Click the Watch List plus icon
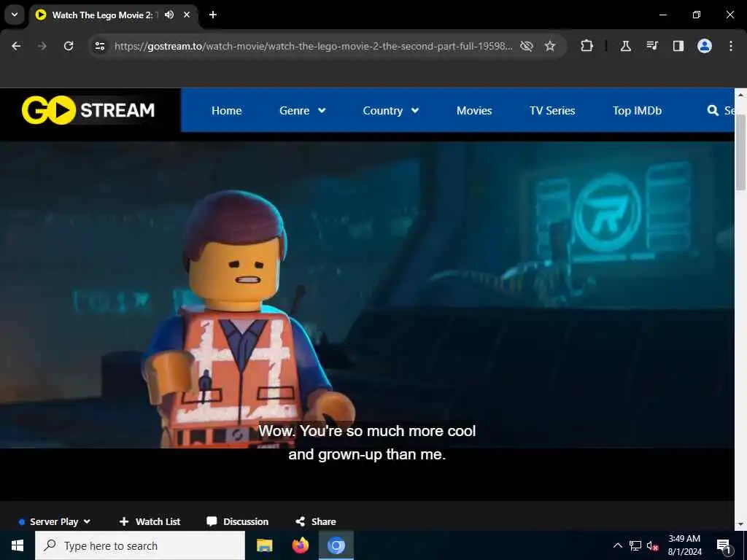This screenshot has height=560, width=747. pyautogui.click(x=124, y=521)
